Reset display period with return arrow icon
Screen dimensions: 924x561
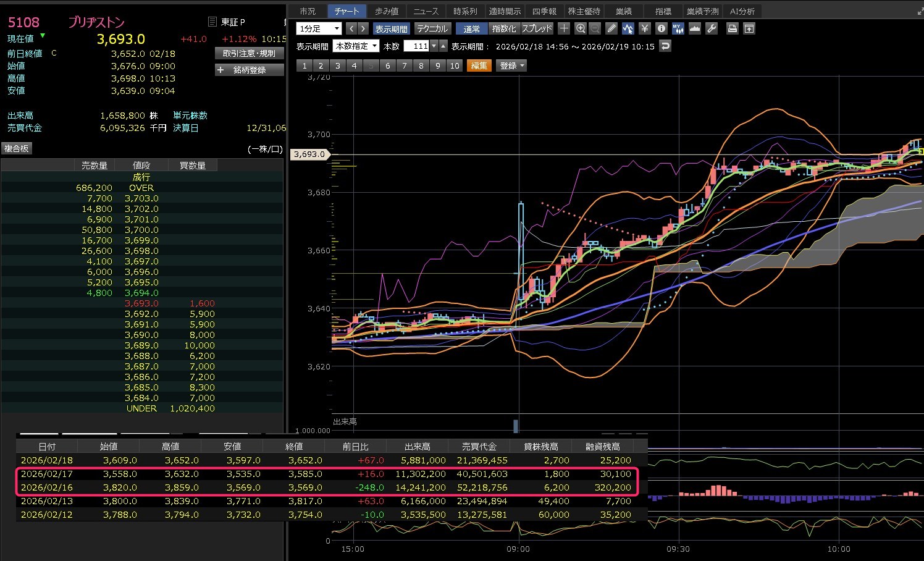click(x=665, y=46)
